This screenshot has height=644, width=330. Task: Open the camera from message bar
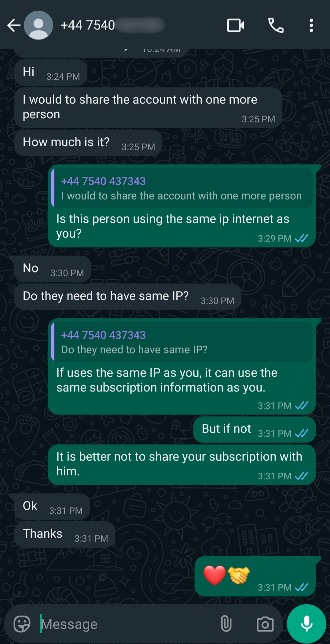pyautogui.click(x=265, y=624)
